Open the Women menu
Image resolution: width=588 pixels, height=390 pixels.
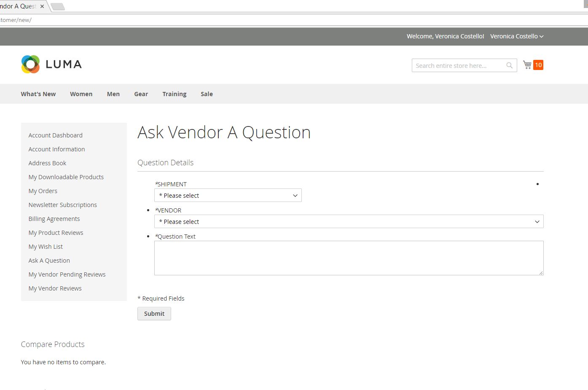(81, 94)
